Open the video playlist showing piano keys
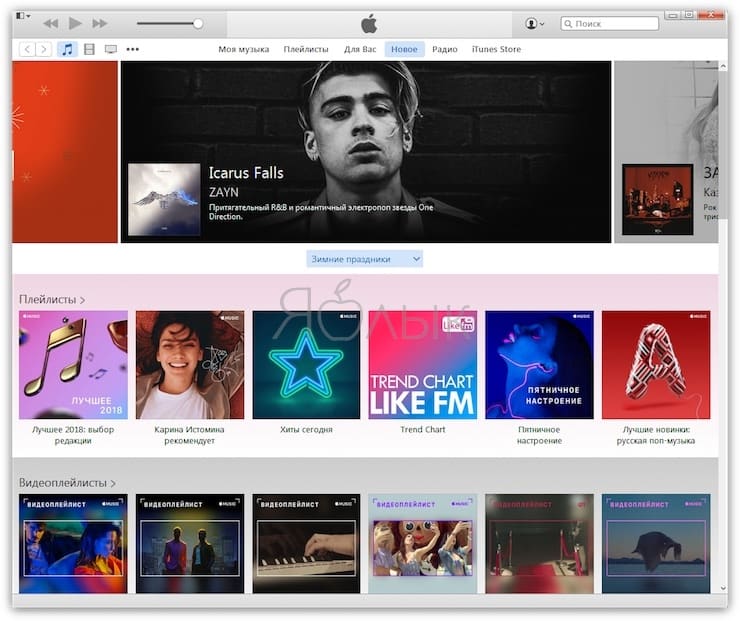Screen dimensions: 740x621 (306, 544)
